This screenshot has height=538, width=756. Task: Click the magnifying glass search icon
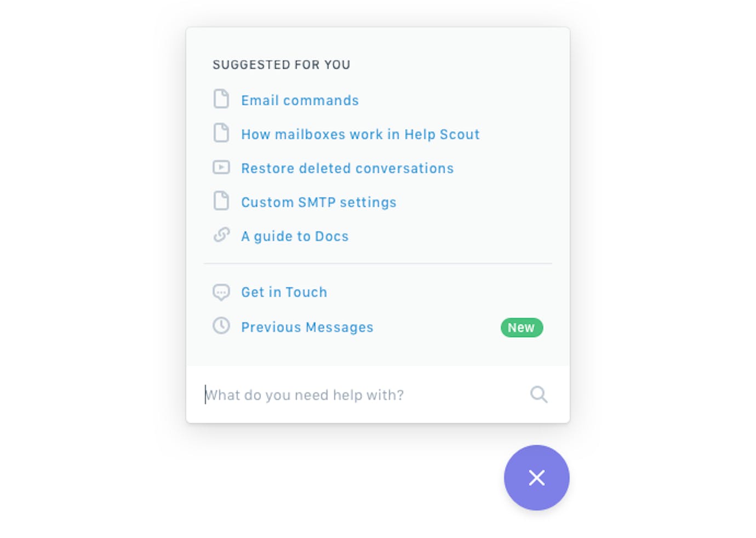click(x=539, y=394)
